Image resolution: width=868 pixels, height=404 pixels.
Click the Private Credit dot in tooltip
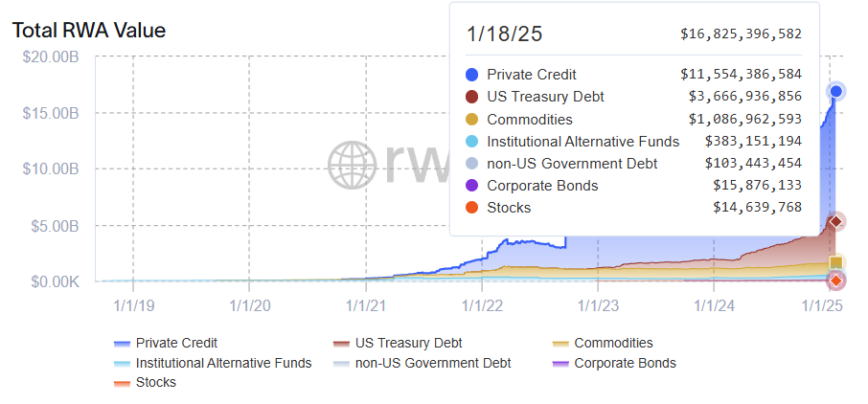point(471,74)
